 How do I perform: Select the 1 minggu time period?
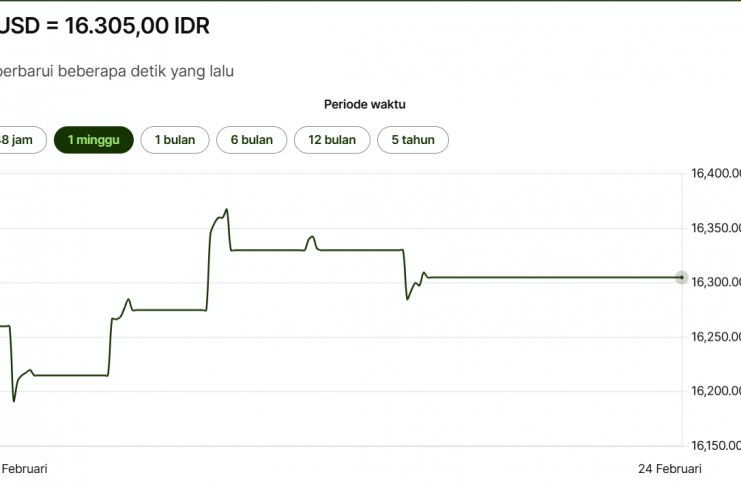[x=94, y=140]
